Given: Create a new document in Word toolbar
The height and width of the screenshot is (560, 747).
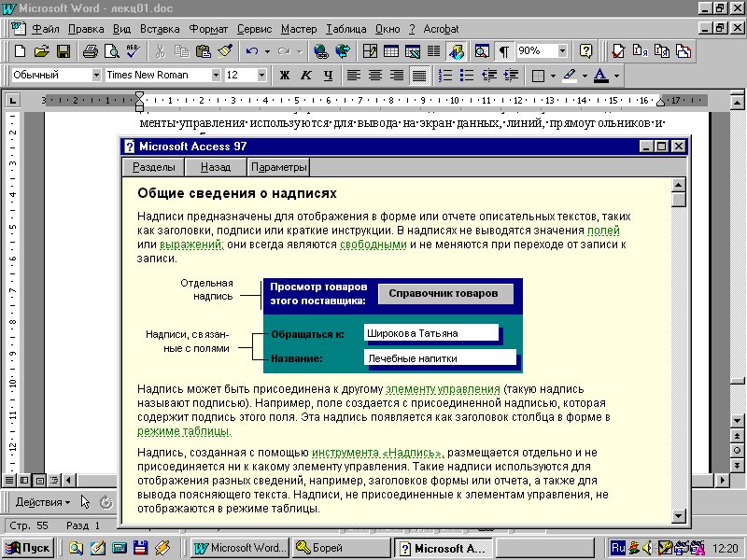Looking at the screenshot, I should (x=20, y=51).
